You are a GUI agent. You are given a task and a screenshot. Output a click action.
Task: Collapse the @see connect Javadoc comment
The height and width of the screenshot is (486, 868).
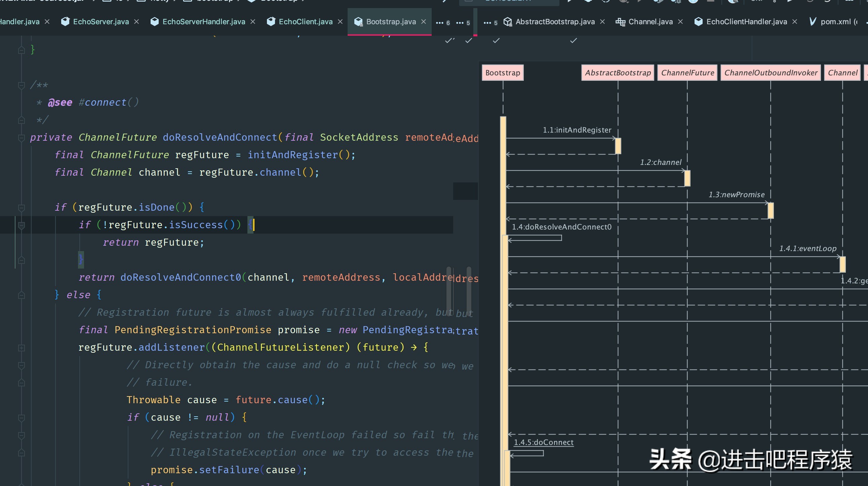[21, 85]
